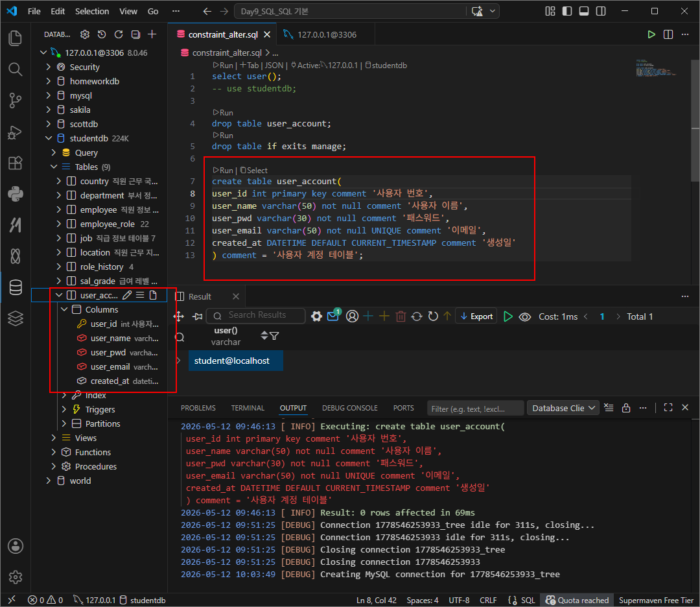Focus the output filter input
This screenshot has width=700, height=607.
pyautogui.click(x=475, y=409)
